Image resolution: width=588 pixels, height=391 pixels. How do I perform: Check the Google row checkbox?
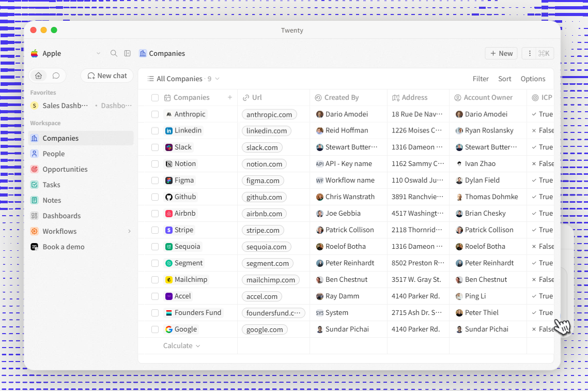coord(155,329)
